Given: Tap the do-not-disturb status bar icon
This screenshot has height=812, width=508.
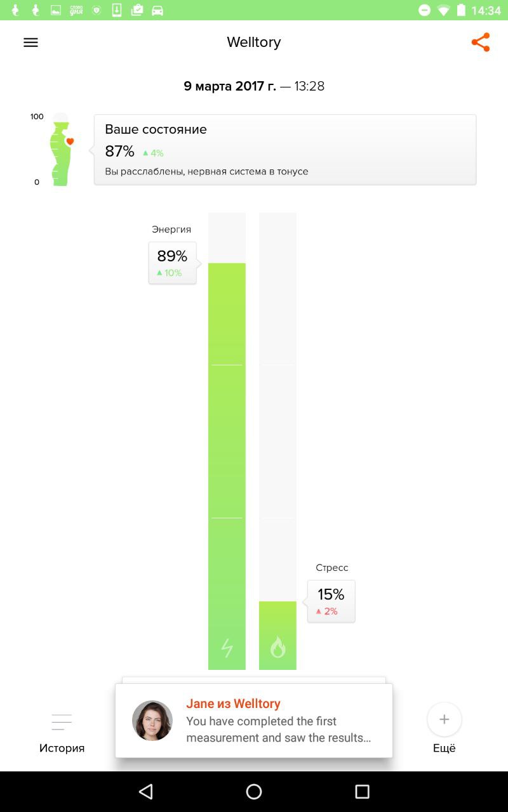Looking at the screenshot, I should [424, 10].
